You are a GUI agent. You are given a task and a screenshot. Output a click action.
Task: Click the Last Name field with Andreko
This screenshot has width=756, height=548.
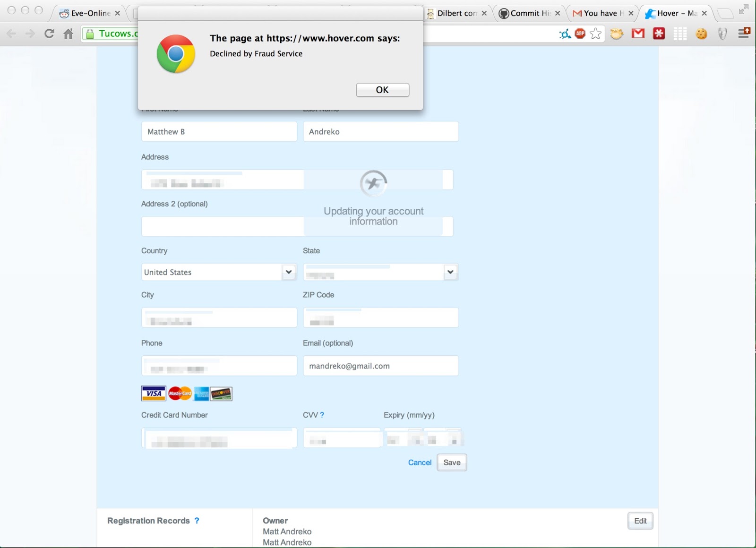coord(381,131)
